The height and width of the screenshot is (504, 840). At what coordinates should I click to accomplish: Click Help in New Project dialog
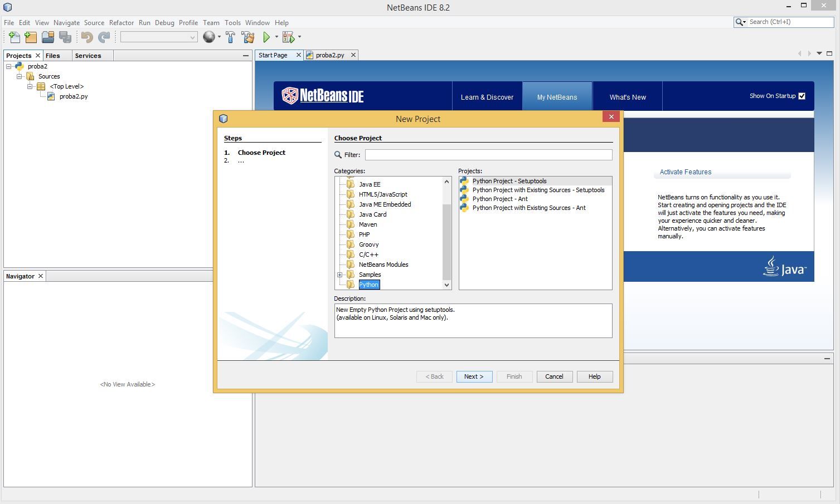[595, 376]
